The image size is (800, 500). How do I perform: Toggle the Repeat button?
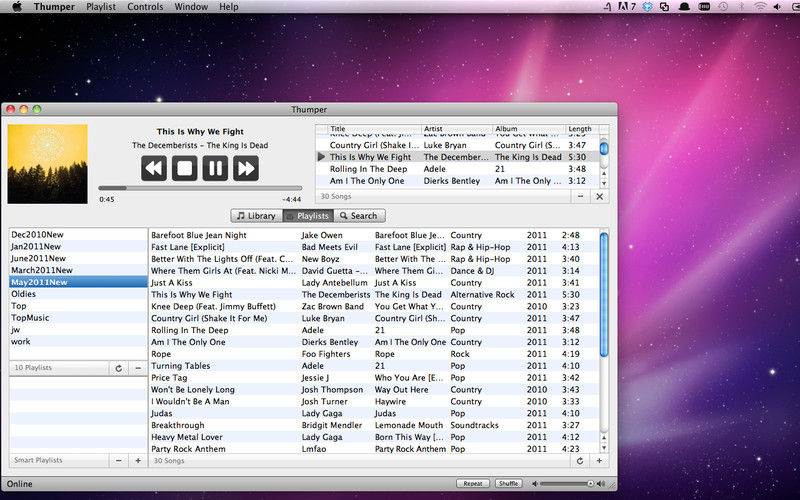(472, 483)
